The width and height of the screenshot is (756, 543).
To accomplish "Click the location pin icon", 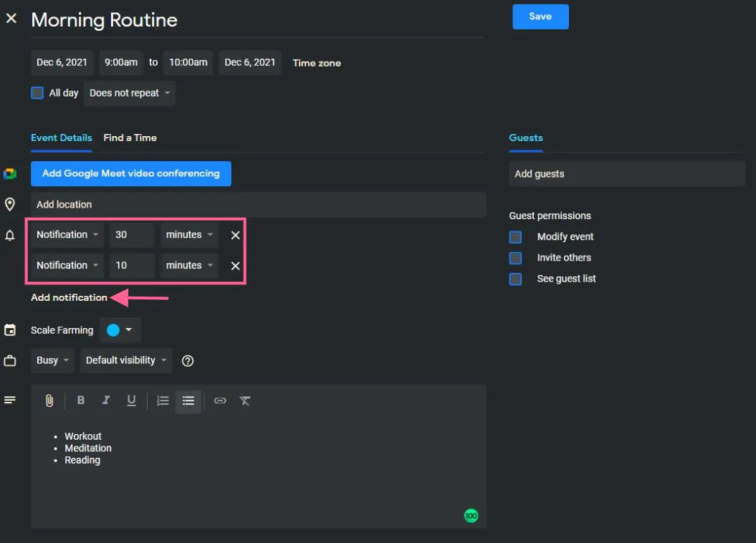I will pos(9,204).
